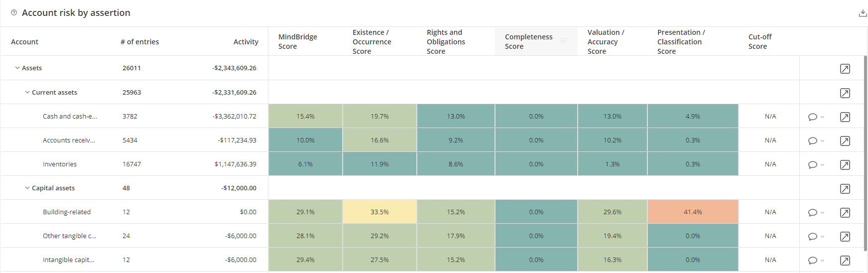
Task: Click the Inventories account name
Action: [x=60, y=164]
